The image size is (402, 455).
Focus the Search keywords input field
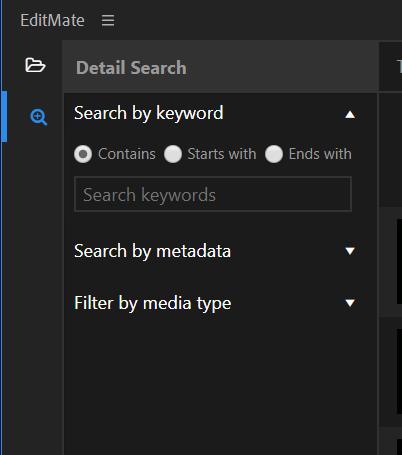pyautogui.click(x=213, y=194)
